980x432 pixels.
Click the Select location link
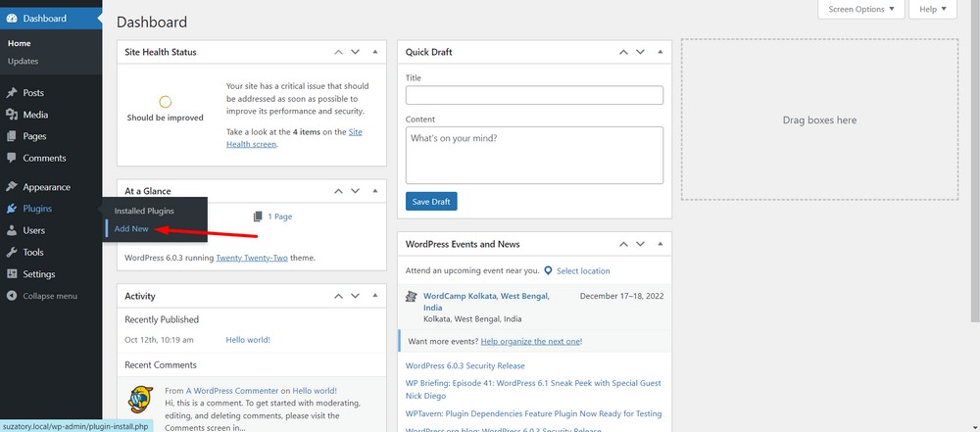tap(583, 270)
